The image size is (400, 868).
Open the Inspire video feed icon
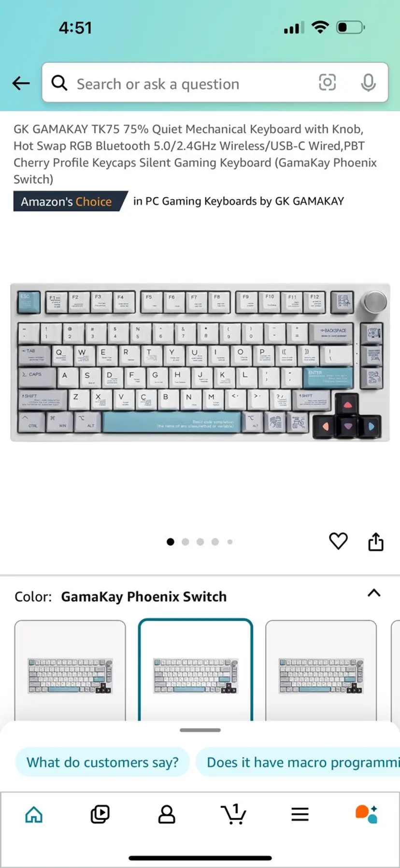(x=100, y=814)
